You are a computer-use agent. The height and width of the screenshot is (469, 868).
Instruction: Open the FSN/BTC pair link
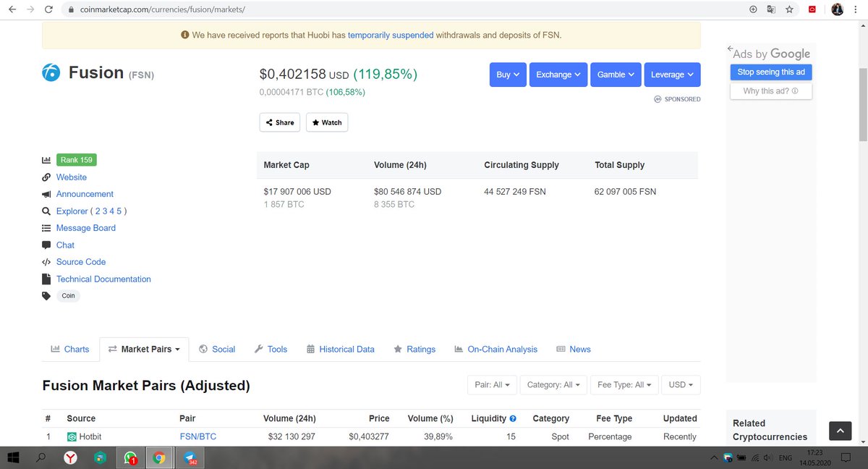pos(198,436)
